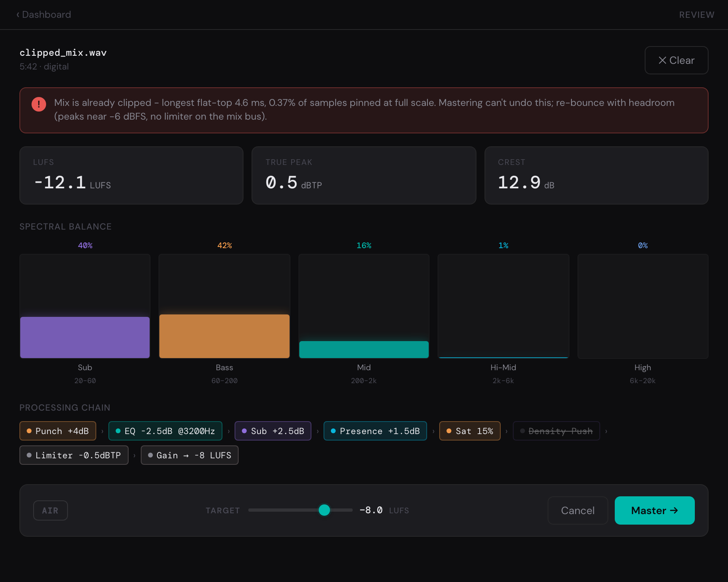Click the back chevron beside Dashboard
Screen dimensions: 728x582
coord(18,15)
